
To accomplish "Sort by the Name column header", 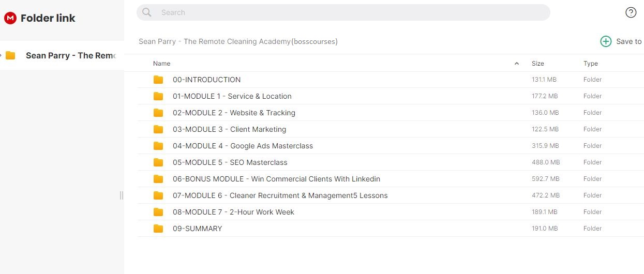I will click(162, 64).
